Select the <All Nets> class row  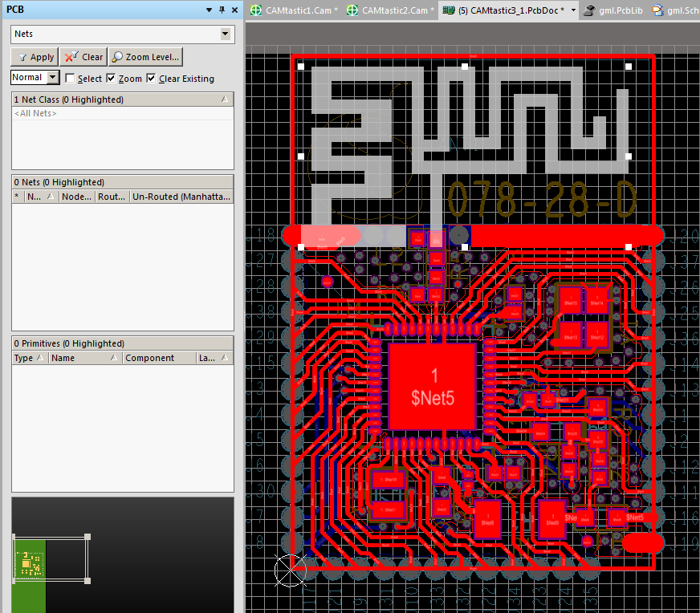click(x=122, y=113)
